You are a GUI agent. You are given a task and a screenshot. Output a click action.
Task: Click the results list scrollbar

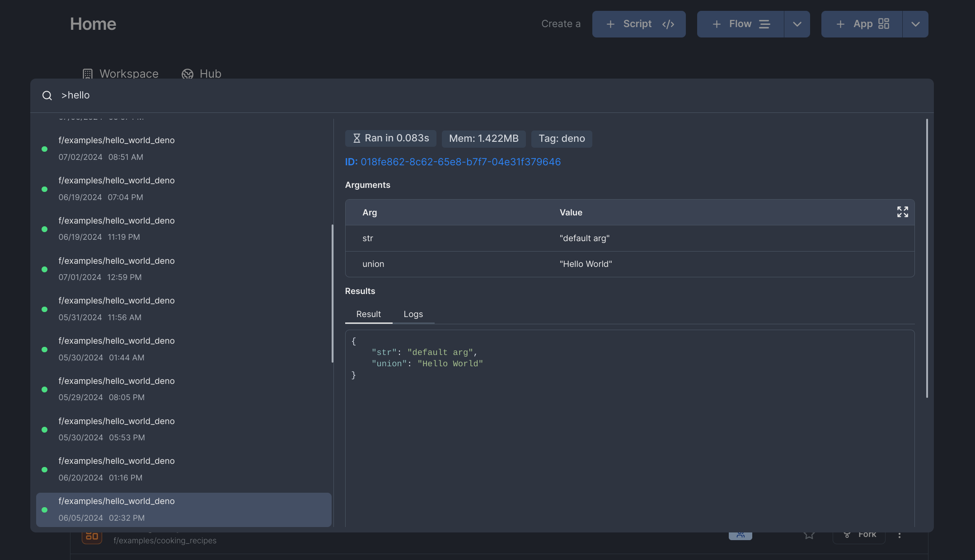pos(333,294)
